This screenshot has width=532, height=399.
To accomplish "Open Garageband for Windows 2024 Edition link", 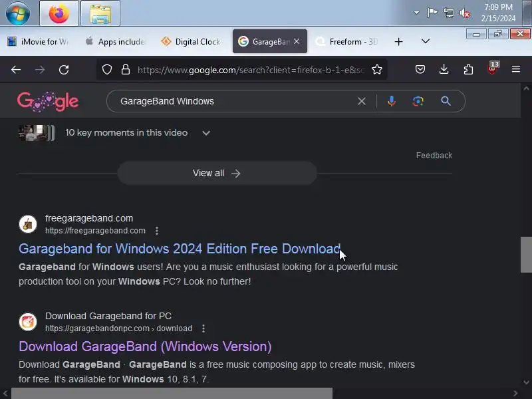I will click(180, 249).
